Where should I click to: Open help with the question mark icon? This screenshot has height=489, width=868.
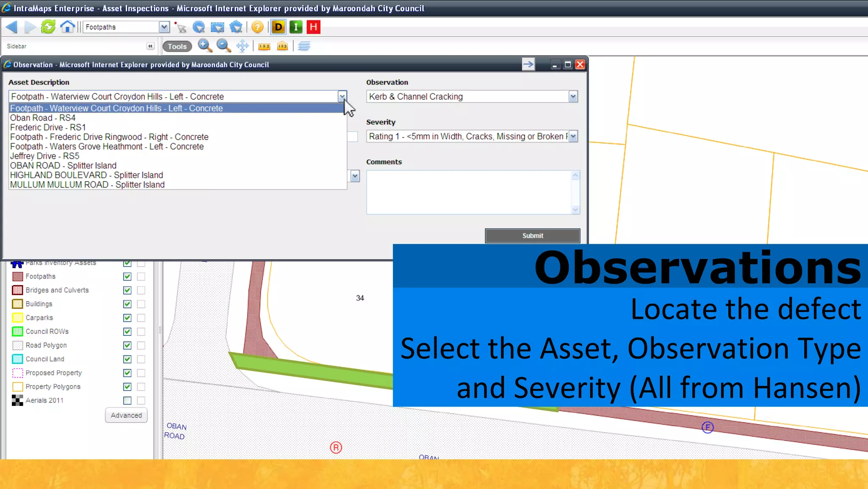click(x=257, y=27)
